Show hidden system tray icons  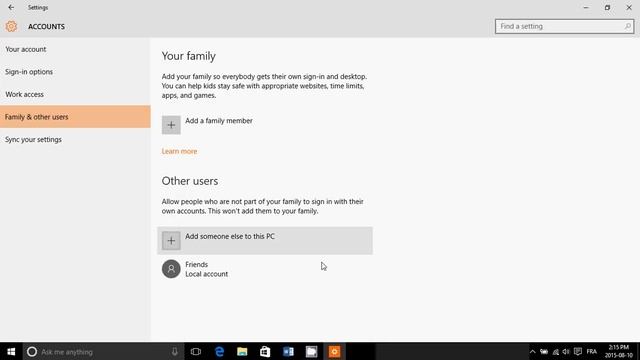click(x=532, y=351)
